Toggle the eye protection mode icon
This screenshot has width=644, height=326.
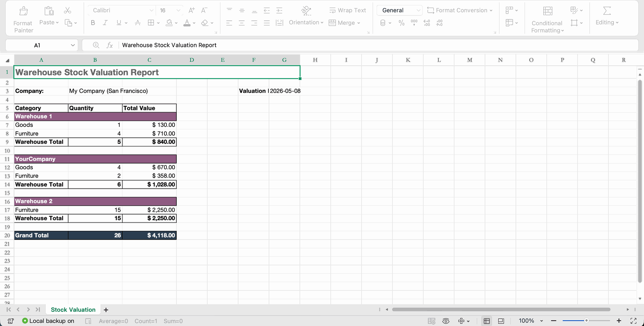[446, 321]
